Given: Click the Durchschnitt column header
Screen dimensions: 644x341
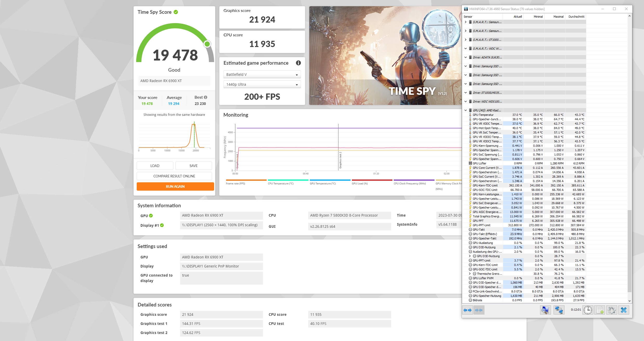Looking at the screenshot, I should click(x=575, y=17).
